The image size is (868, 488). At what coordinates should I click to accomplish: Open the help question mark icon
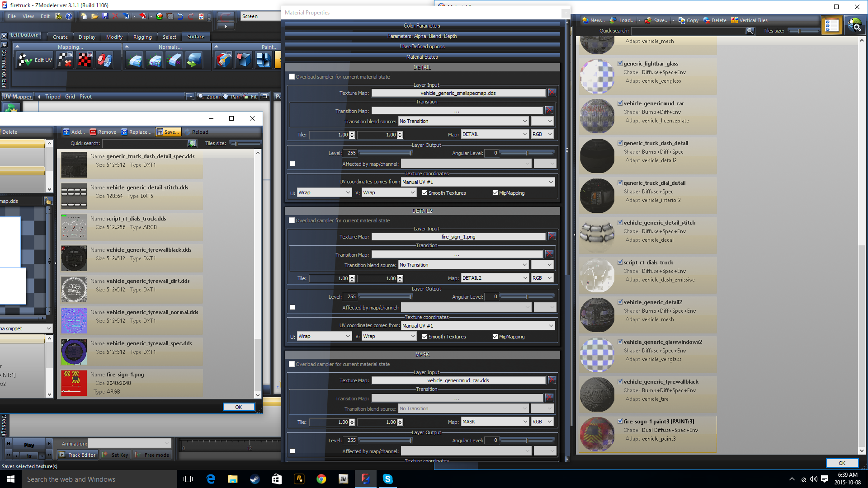click(x=69, y=16)
